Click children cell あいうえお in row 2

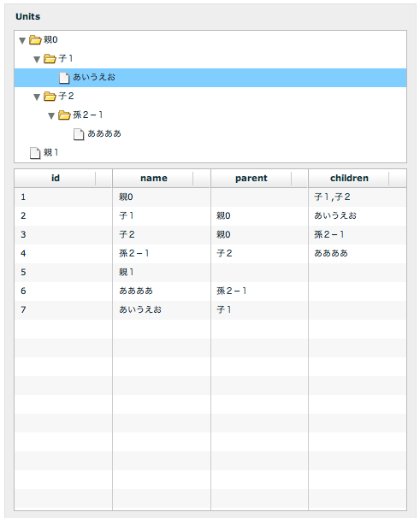point(358,216)
